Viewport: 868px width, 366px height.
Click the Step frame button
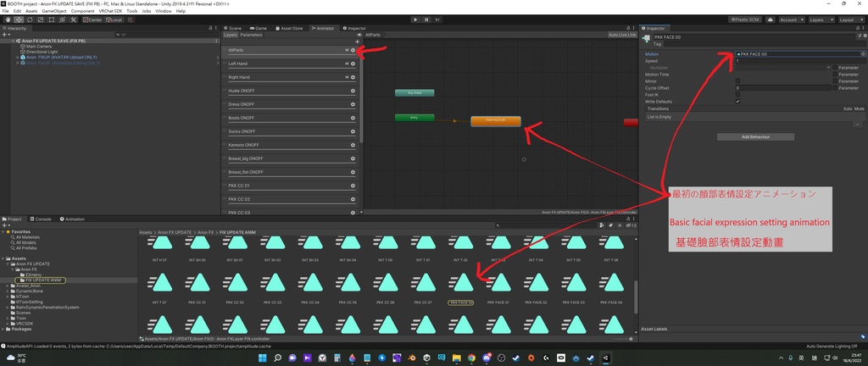click(437, 19)
